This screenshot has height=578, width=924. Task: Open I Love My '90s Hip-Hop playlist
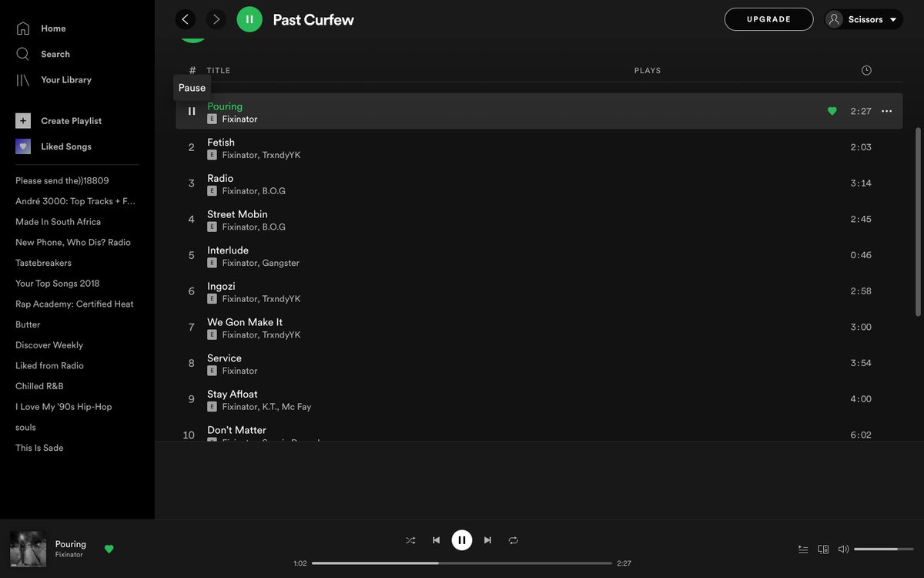(x=64, y=407)
